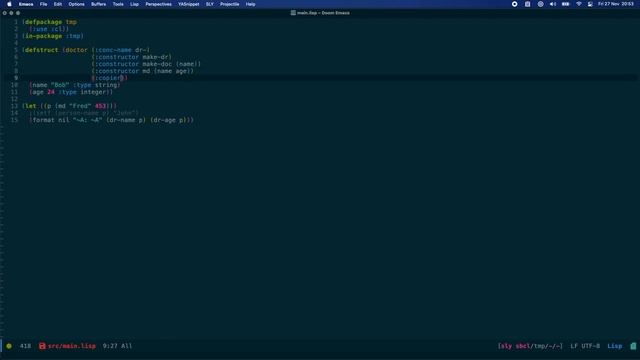Click format on line 15
This screenshot has height=360, width=640.
coord(43,120)
